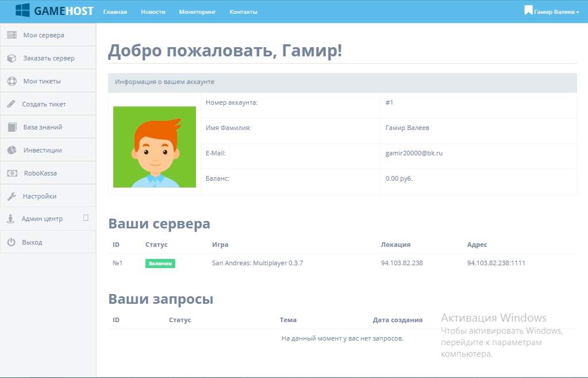Select the San Andreas: Multiplayer 0.3.7 server row
Screen dimensions: 588x378
(x=257, y=263)
